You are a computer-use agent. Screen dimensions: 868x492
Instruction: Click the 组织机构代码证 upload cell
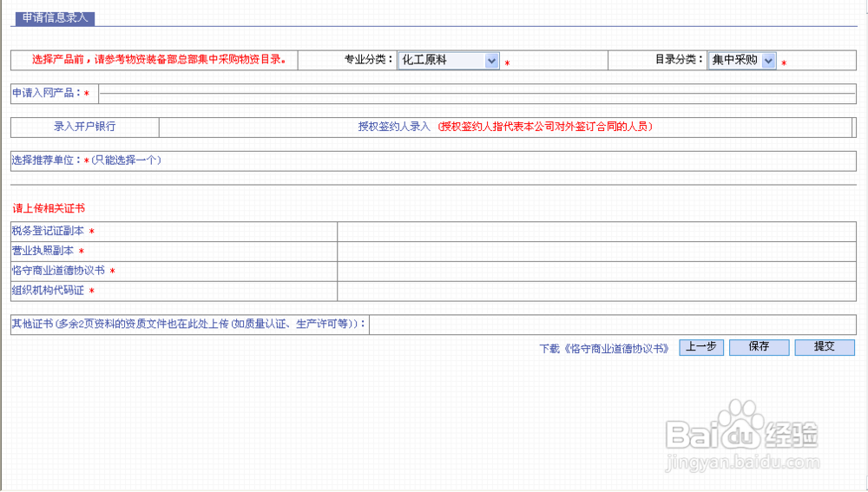[597, 291]
